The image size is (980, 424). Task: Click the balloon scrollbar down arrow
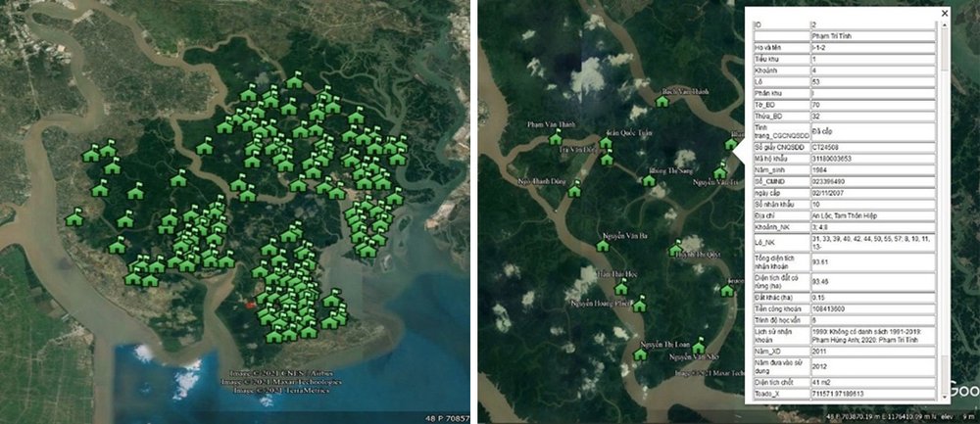click(x=943, y=398)
